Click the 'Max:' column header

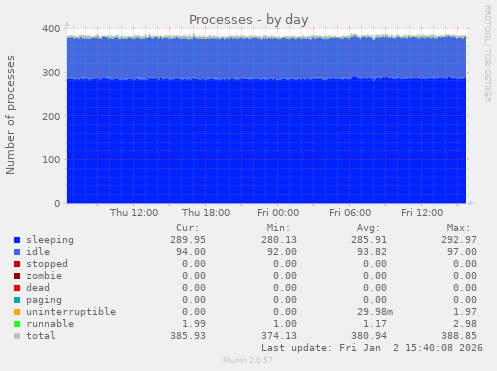(x=459, y=228)
